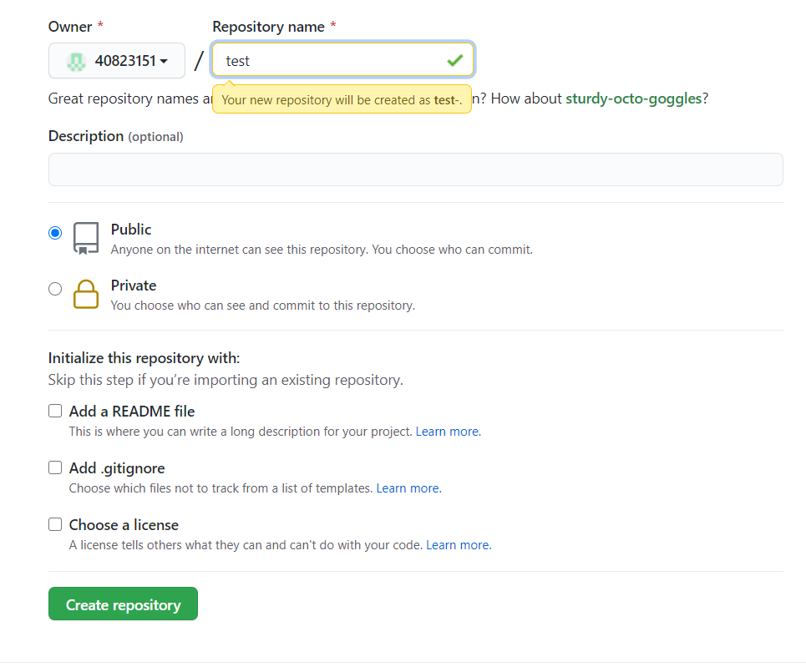Click the green checkmark in repository name field
The width and height of the screenshot is (806, 672).
454,60
